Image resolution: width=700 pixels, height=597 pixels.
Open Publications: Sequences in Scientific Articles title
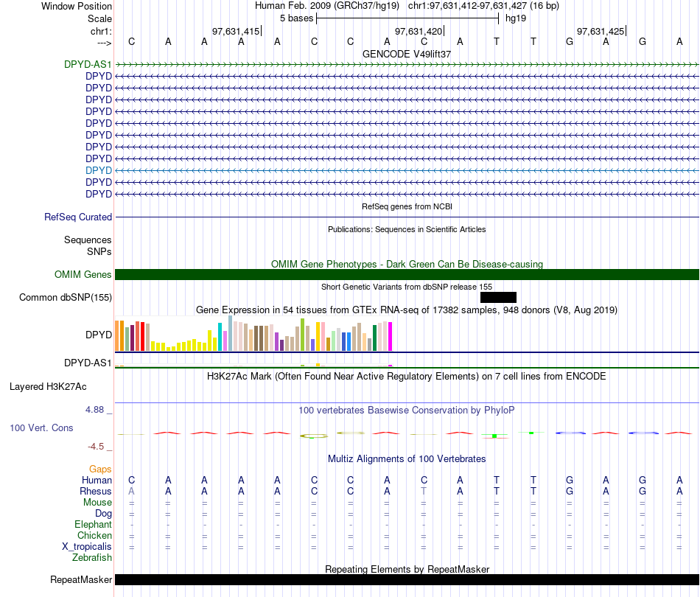pos(407,229)
